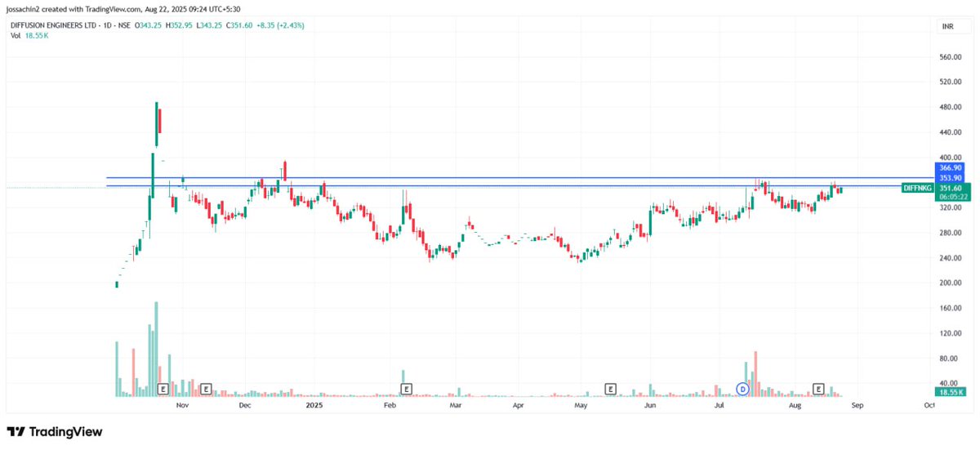Click the close value C351.60
Viewport: 980px width, 450px height.
coord(239,26)
